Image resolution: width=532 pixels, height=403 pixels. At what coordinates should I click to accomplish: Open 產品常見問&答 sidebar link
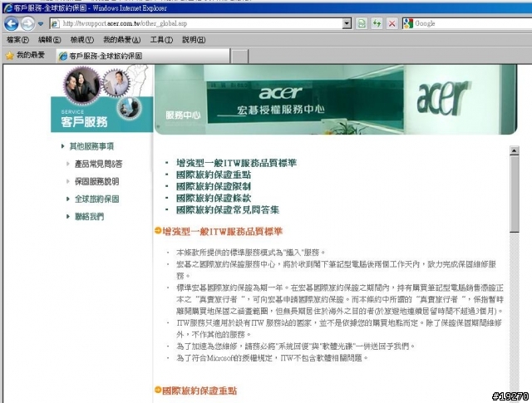pos(98,164)
